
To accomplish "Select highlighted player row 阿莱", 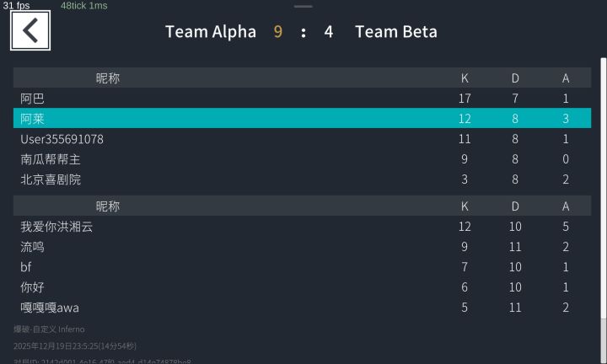I will 302,118.
